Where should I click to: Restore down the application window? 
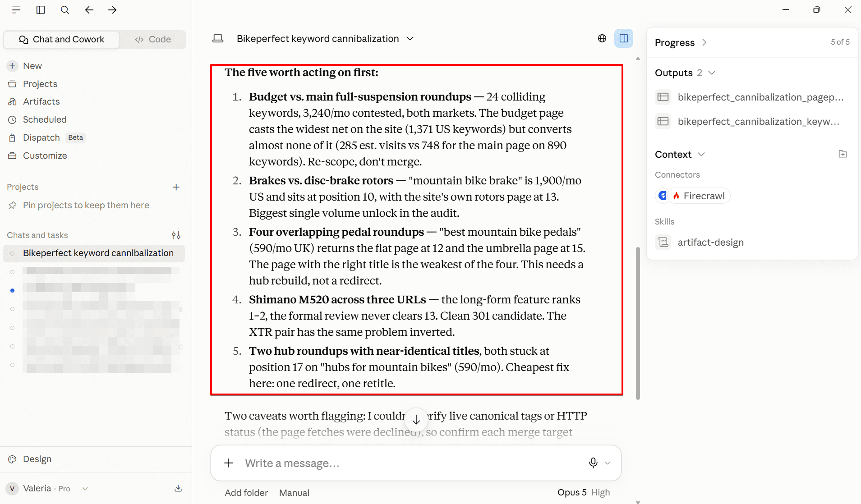(817, 10)
